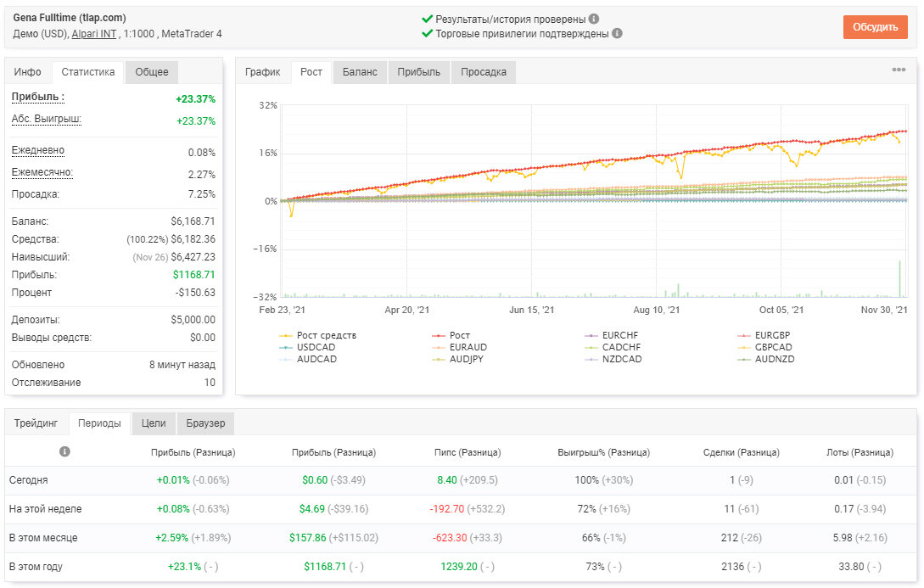
Task: Click the Лоты (Разница) column header
Action: point(860,452)
